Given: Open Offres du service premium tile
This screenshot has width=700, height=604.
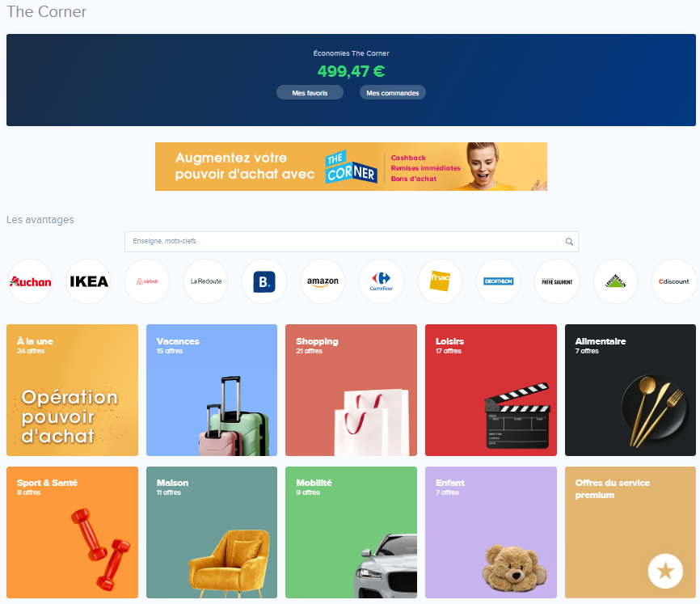Looking at the screenshot, I should (x=630, y=532).
